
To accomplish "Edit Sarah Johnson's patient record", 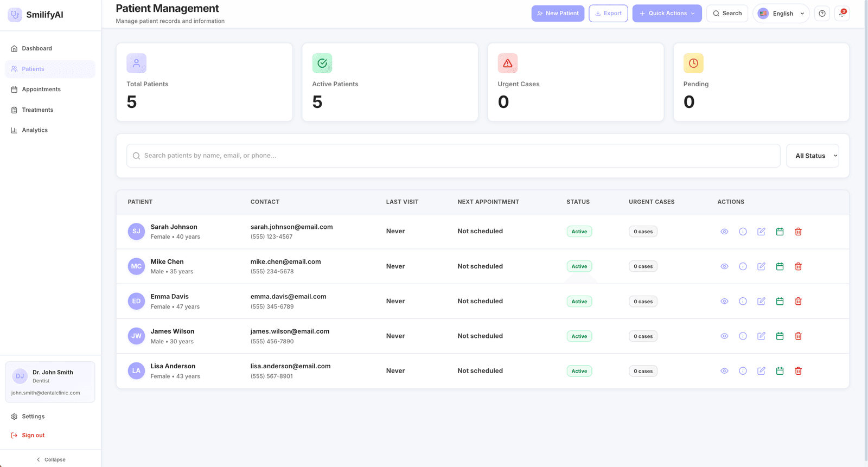I will pos(761,232).
